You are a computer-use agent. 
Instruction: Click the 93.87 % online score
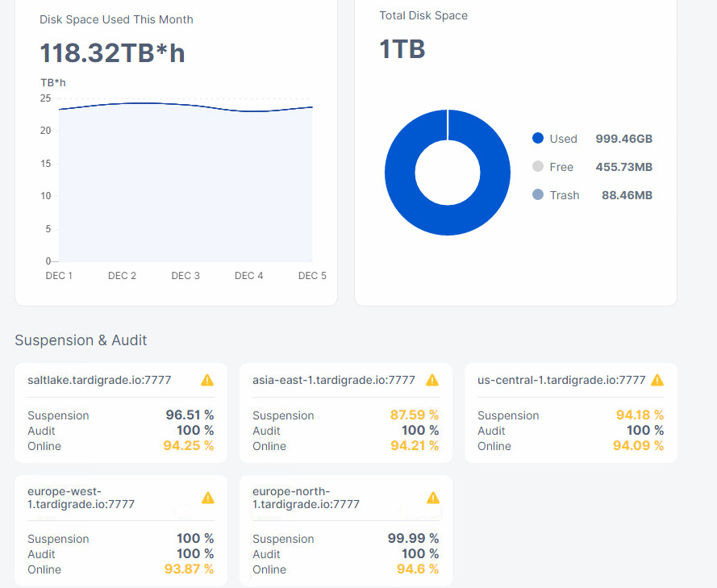coord(189,569)
